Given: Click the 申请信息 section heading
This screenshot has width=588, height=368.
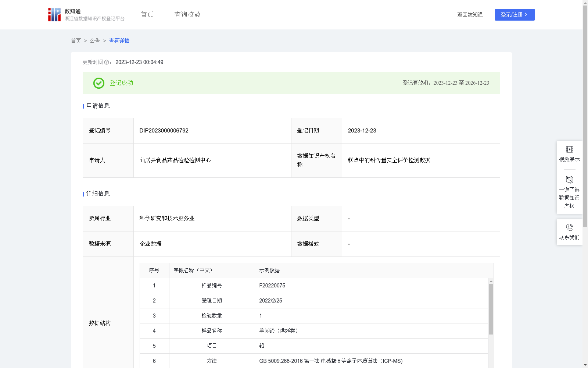Looking at the screenshot, I should (98, 106).
